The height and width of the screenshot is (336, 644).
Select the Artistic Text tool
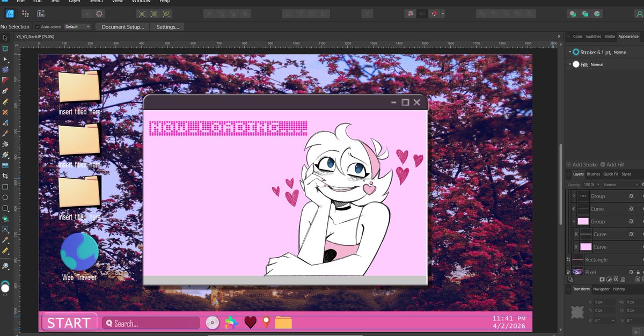click(x=5, y=230)
